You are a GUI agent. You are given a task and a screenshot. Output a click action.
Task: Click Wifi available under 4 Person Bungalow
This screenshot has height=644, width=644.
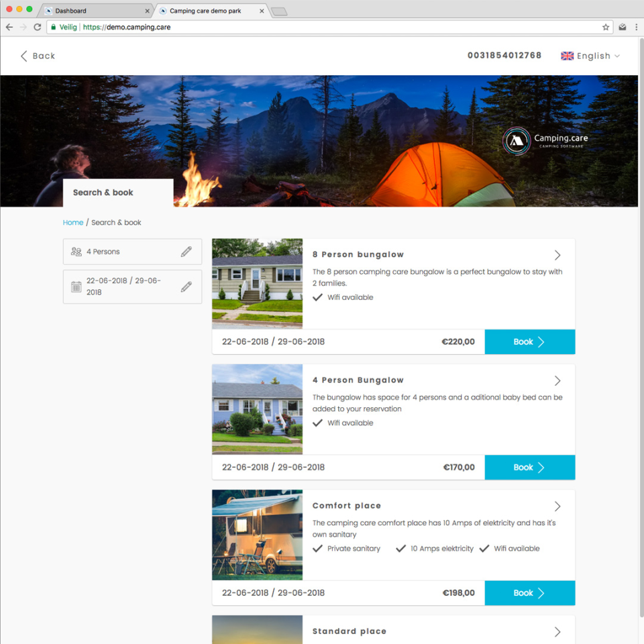coord(350,423)
